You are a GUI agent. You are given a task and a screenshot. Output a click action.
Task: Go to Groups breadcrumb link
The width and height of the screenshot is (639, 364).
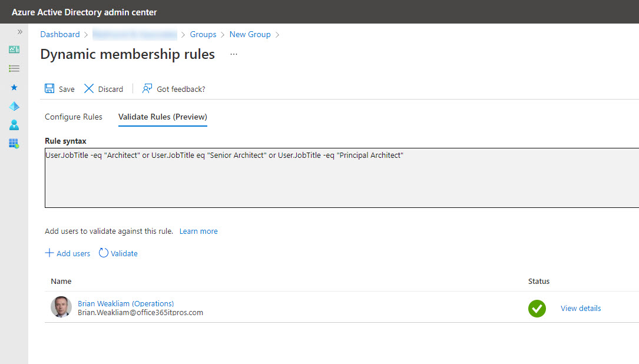point(203,34)
